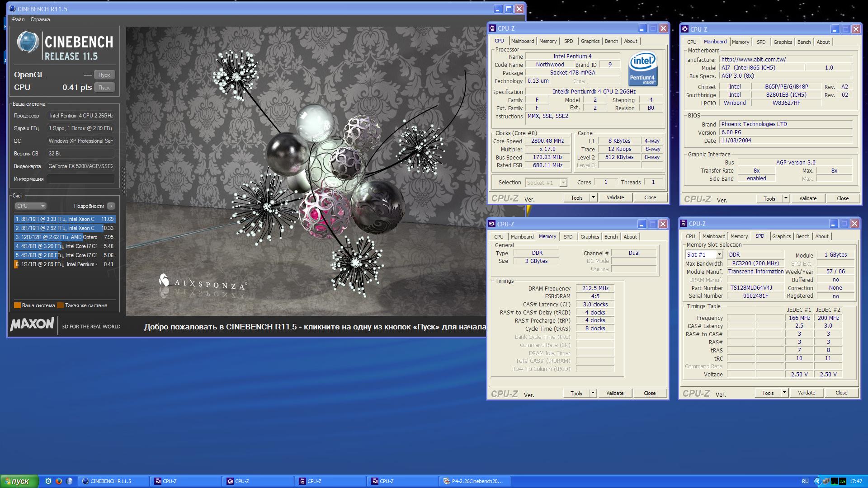Open the Socket #1 selection dropdown
The width and height of the screenshot is (868, 488).
[546, 183]
